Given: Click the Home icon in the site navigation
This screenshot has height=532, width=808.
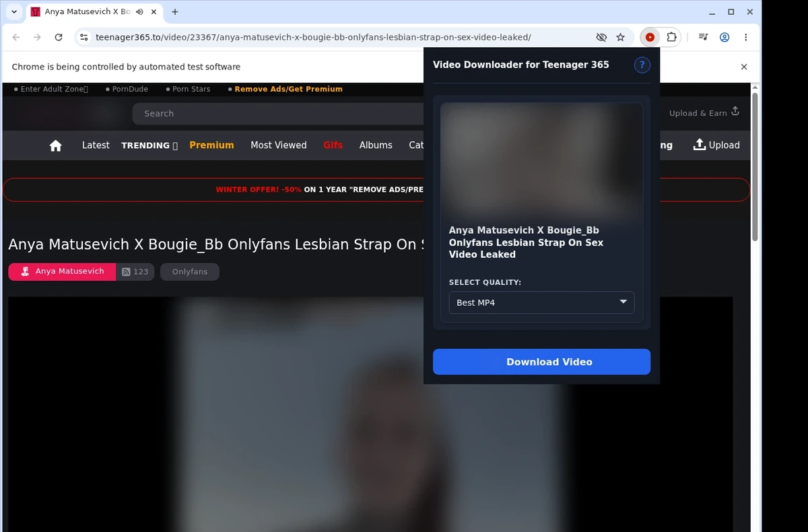Looking at the screenshot, I should [x=56, y=145].
